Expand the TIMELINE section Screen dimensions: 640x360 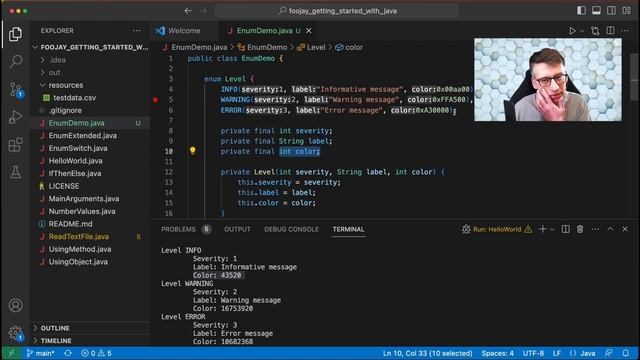(91, 340)
